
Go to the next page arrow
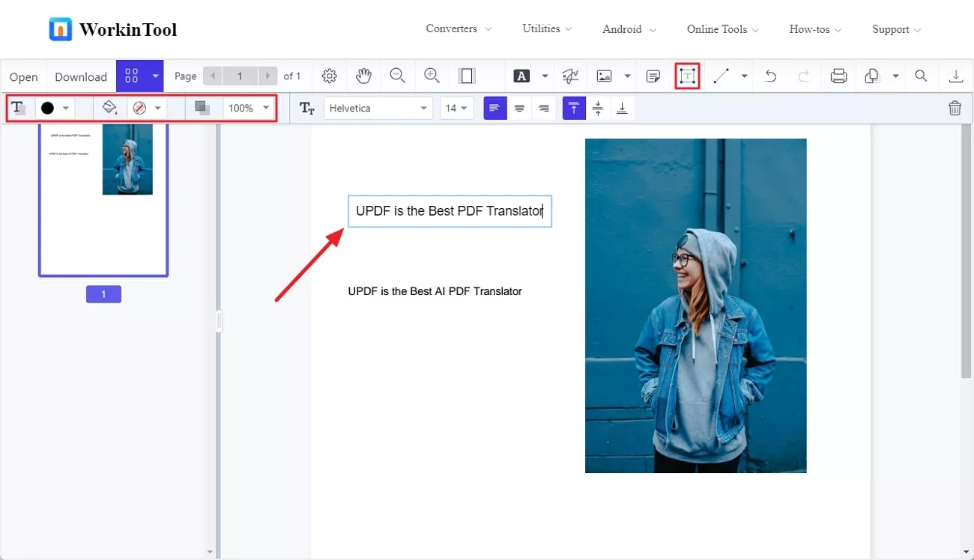coord(268,76)
